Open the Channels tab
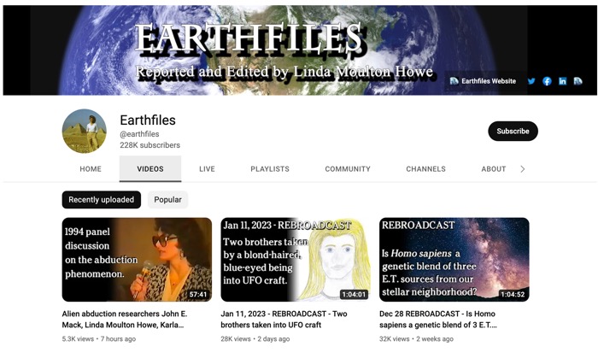Viewport: 598px width, 364px height. pyautogui.click(x=425, y=169)
